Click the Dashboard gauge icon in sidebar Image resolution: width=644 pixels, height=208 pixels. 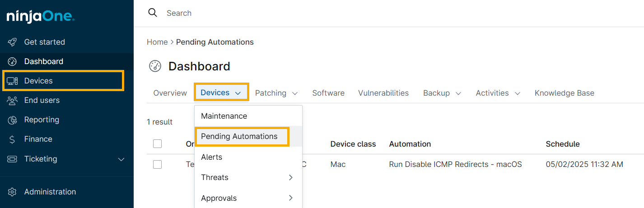pyautogui.click(x=13, y=61)
